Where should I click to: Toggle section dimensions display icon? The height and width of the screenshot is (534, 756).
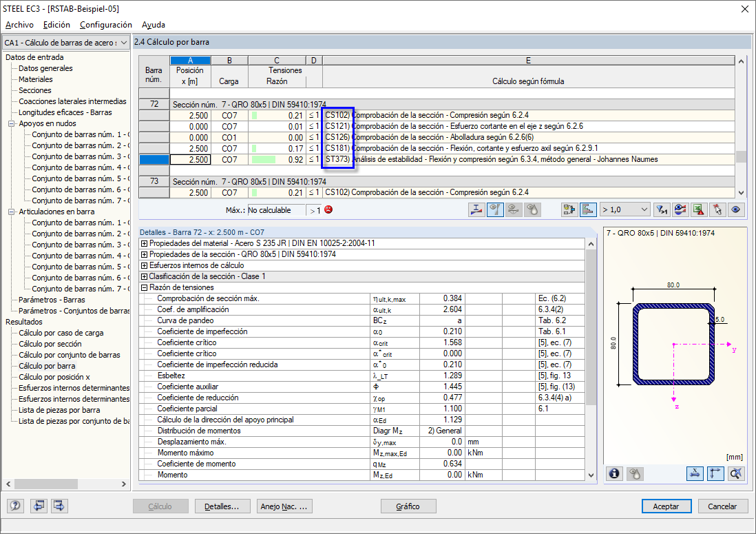pos(695,473)
